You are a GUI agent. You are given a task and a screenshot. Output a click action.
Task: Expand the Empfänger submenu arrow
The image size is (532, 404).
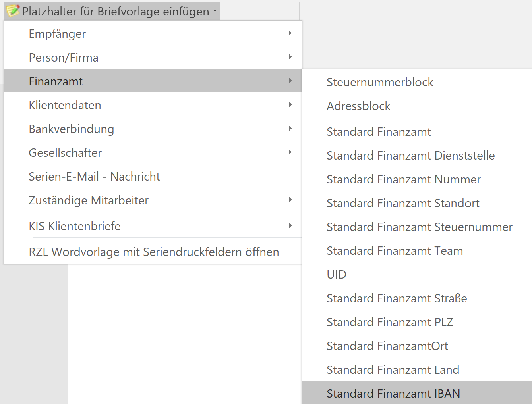(290, 33)
